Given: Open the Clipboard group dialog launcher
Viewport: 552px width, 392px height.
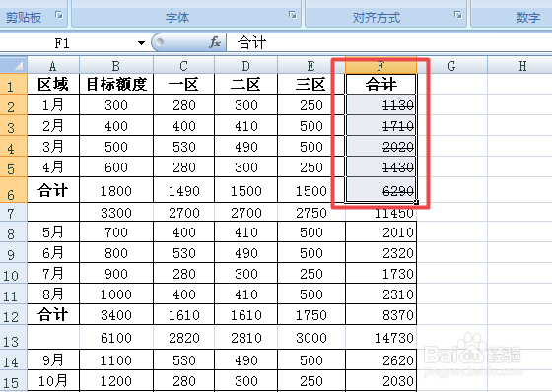Looking at the screenshot, I should 59,15.
